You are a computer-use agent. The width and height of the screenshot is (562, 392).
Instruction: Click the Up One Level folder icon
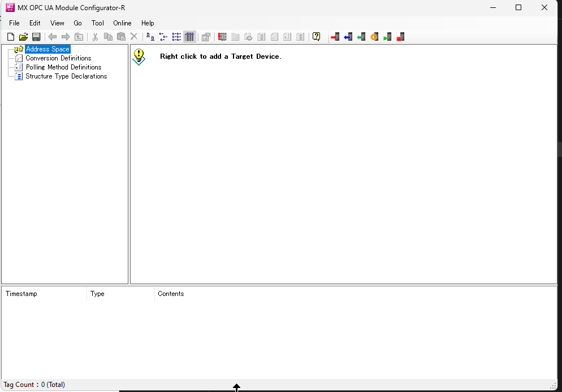coord(79,37)
